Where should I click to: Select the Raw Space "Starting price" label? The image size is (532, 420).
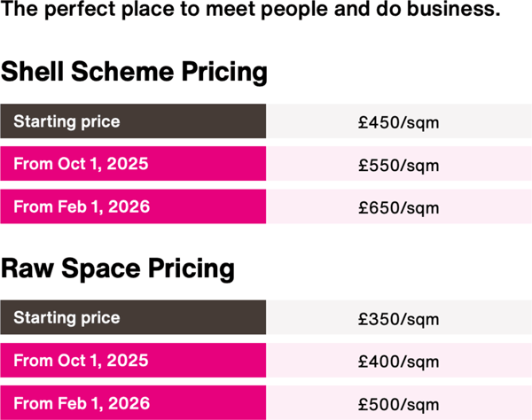coord(66,317)
